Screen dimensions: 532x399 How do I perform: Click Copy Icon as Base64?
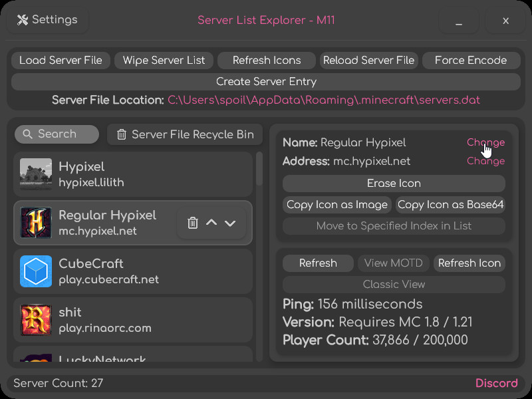pos(450,205)
